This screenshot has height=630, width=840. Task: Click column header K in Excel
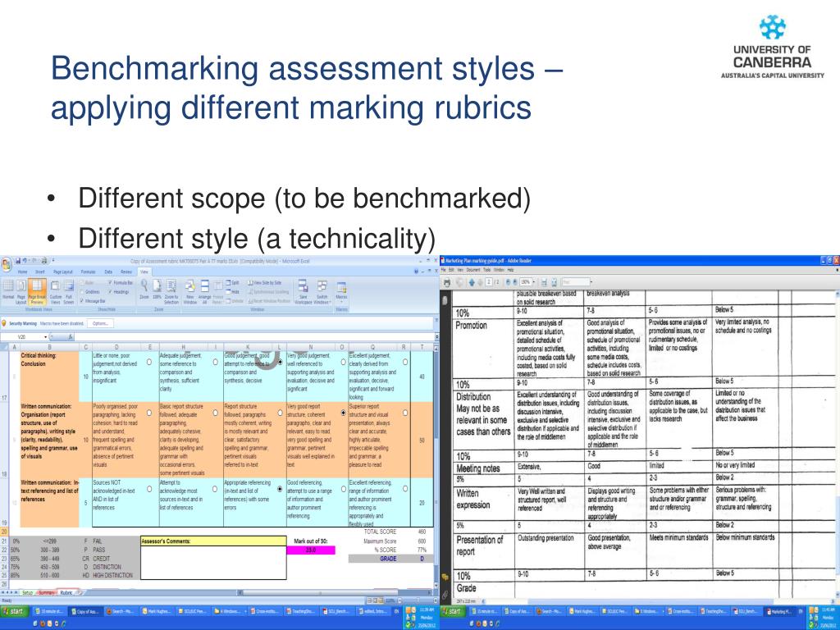click(248, 347)
